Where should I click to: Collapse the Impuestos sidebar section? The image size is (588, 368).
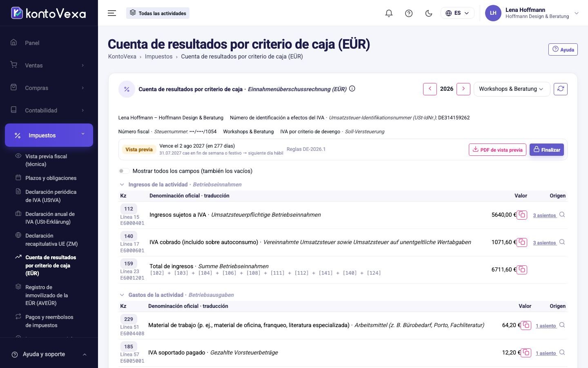[49, 135]
